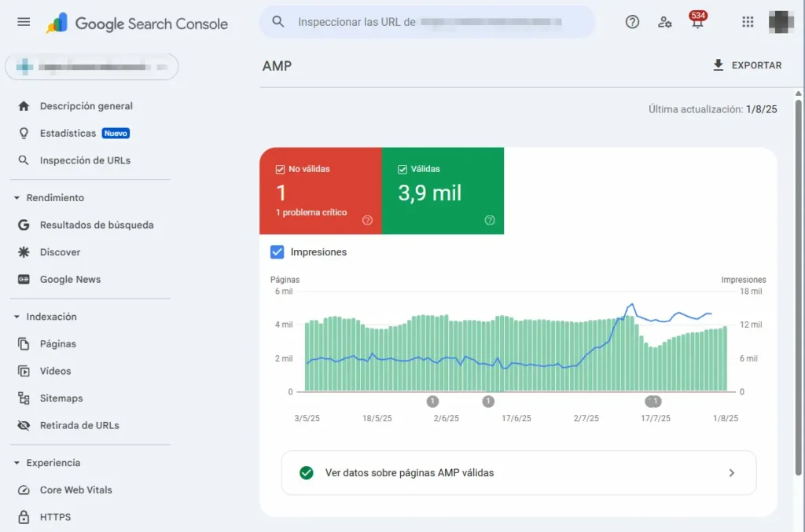Click the download icon next to EXPORTAR
805x532 pixels.
719,65
